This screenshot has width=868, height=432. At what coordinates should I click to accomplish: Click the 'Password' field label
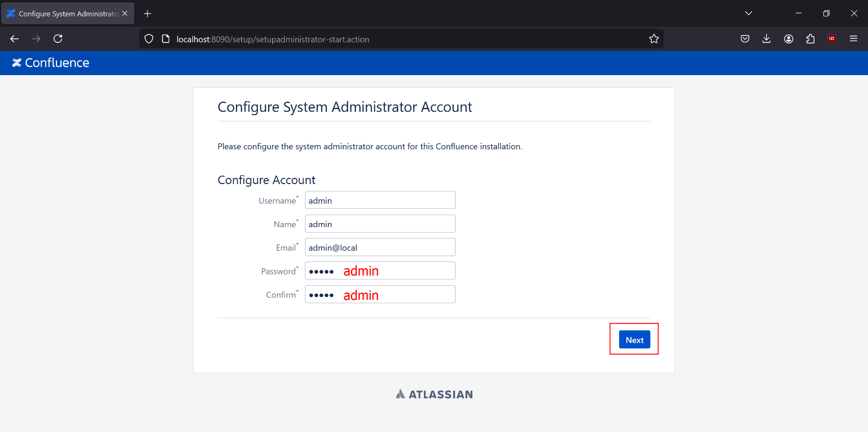[x=278, y=271]
